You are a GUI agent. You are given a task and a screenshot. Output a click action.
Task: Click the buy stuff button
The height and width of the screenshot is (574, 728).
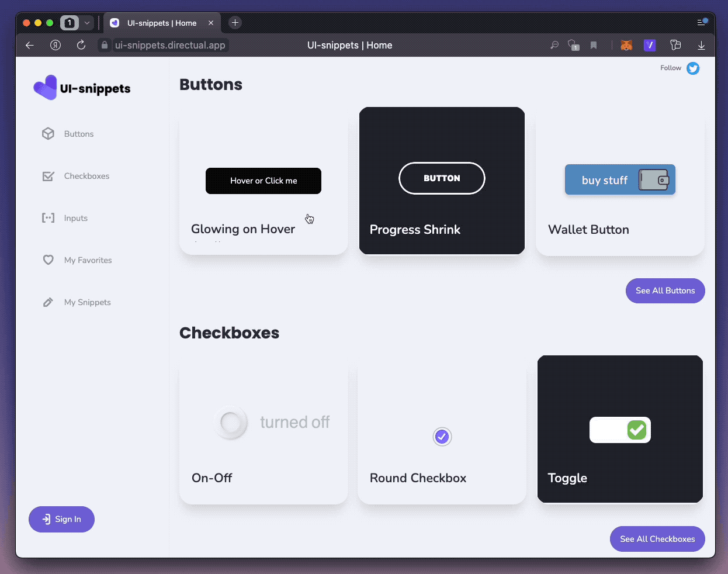(x=620, y=179)
